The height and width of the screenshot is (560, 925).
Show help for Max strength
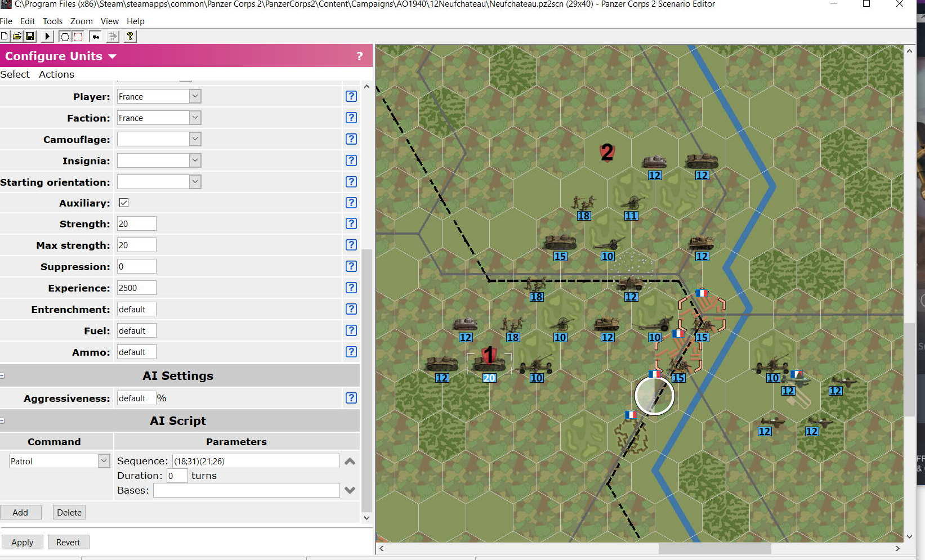click(351, 245)
